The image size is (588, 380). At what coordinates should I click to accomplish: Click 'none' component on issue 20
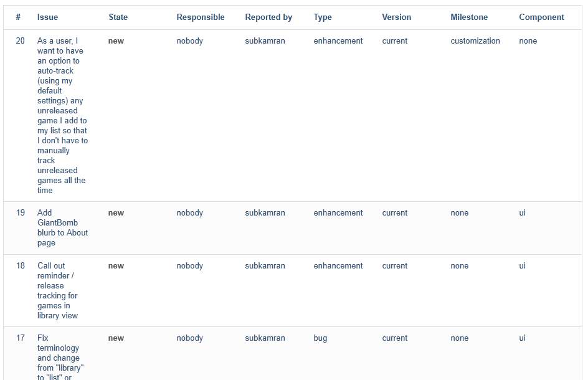tap(527, 40)
